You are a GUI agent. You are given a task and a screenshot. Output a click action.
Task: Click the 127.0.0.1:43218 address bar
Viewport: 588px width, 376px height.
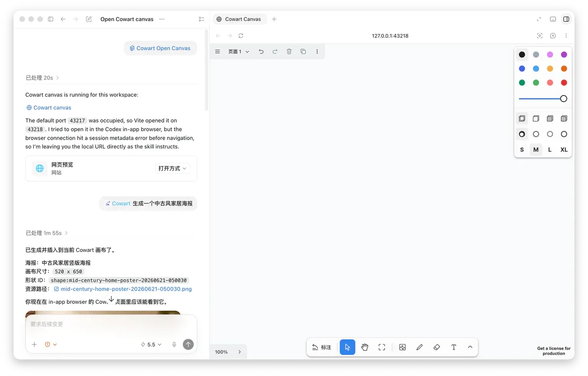(390, 36)
